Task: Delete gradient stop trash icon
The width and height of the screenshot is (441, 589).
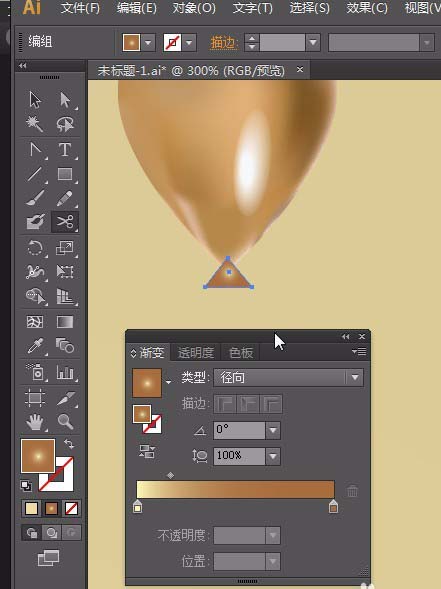Action: click(x=352, y=491)
